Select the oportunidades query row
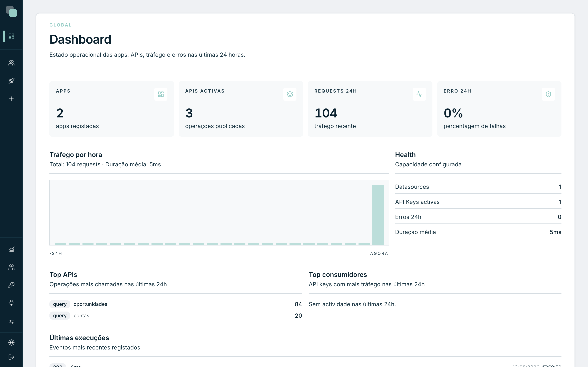 176,304
